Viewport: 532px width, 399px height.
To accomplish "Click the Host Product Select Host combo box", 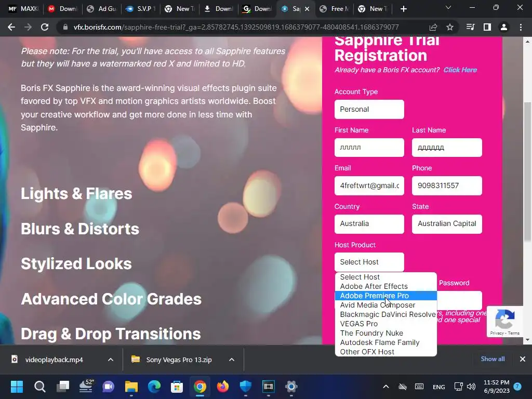I will pos(369,262).
